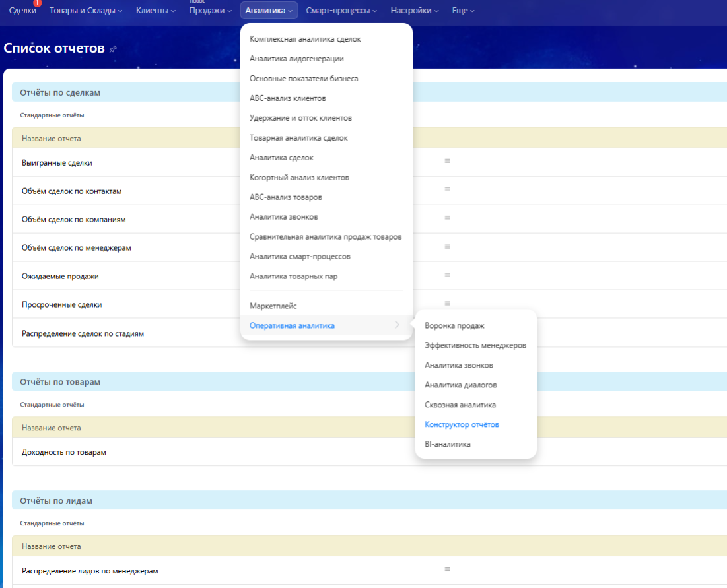This screenshot has width=727, height=588.
Task: Open the Распределение сделок по стадиям report
Action: coord(83,333)
